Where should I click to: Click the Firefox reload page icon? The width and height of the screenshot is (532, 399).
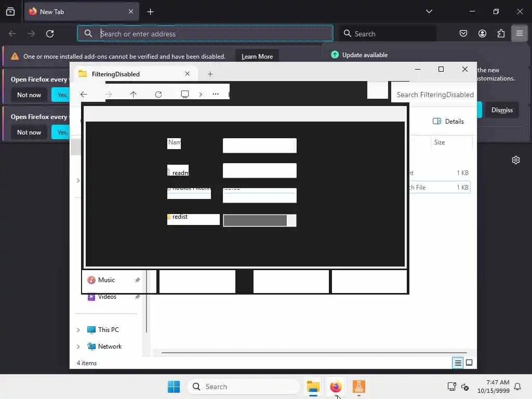tap(50, 34)
